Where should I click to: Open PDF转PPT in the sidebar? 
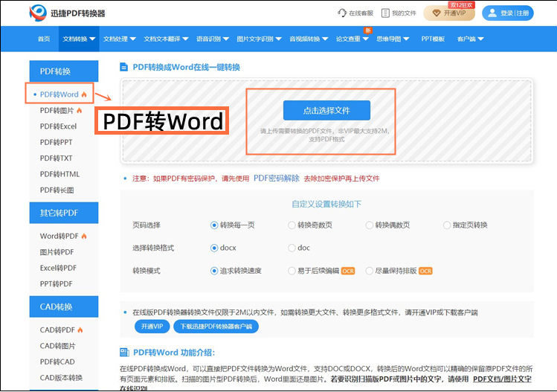pos(56,142)
